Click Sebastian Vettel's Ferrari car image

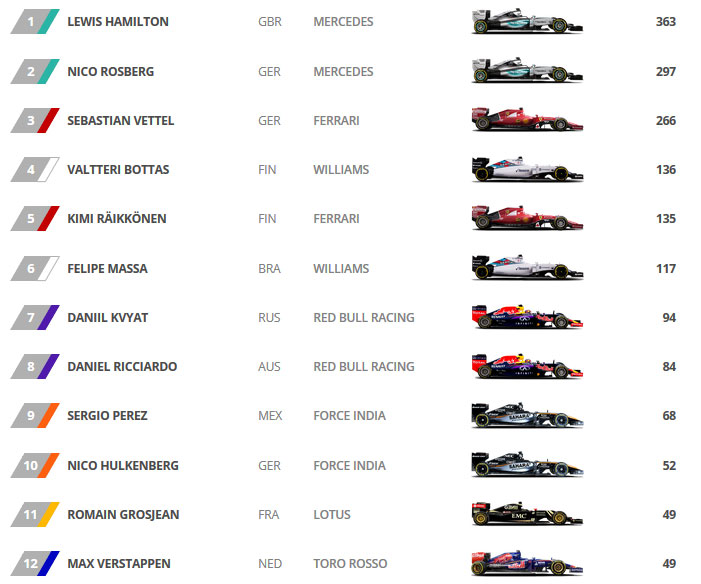tap(527, 120)
